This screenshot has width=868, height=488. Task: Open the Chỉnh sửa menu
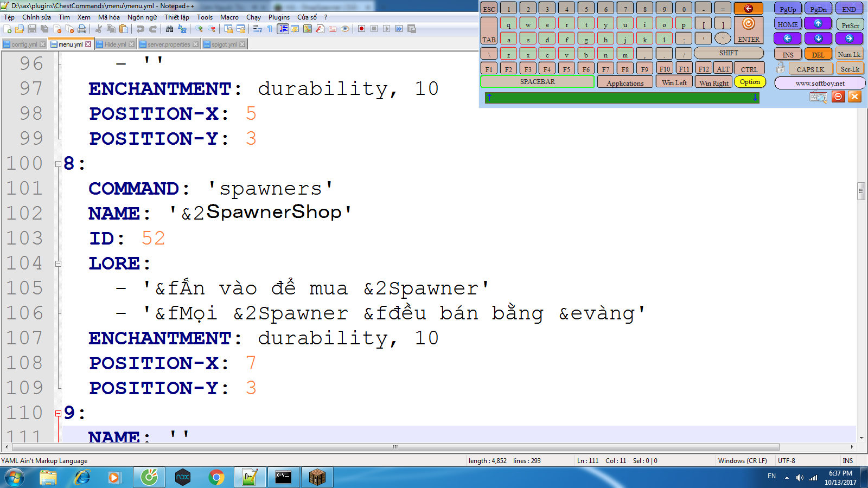click(x=36, y=17)
